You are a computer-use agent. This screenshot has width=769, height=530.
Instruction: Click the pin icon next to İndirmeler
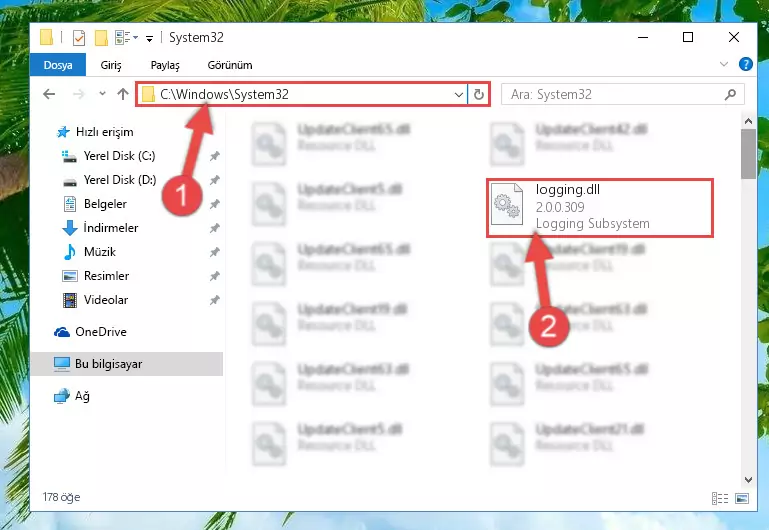214,228
